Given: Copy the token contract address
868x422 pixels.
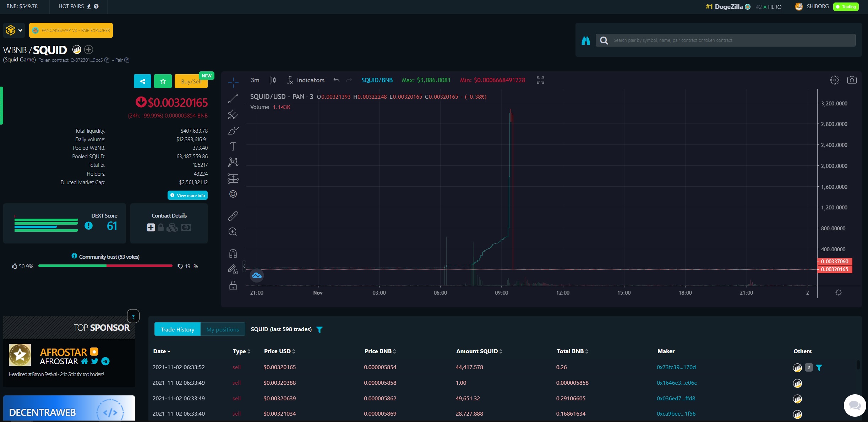Looking at the screenshot, I should [107, 60].
